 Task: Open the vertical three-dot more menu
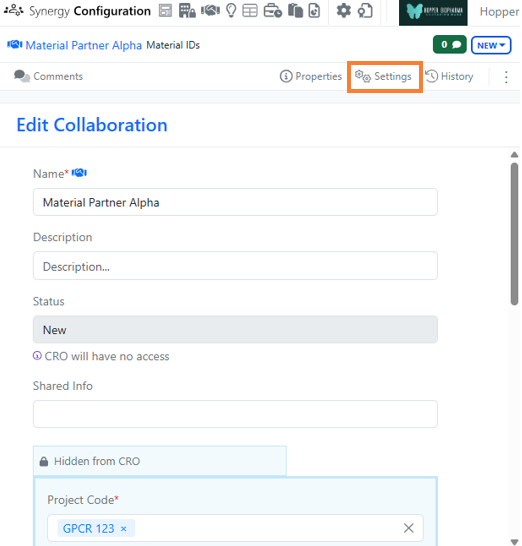pyautogui.click(x=506, y=77)
